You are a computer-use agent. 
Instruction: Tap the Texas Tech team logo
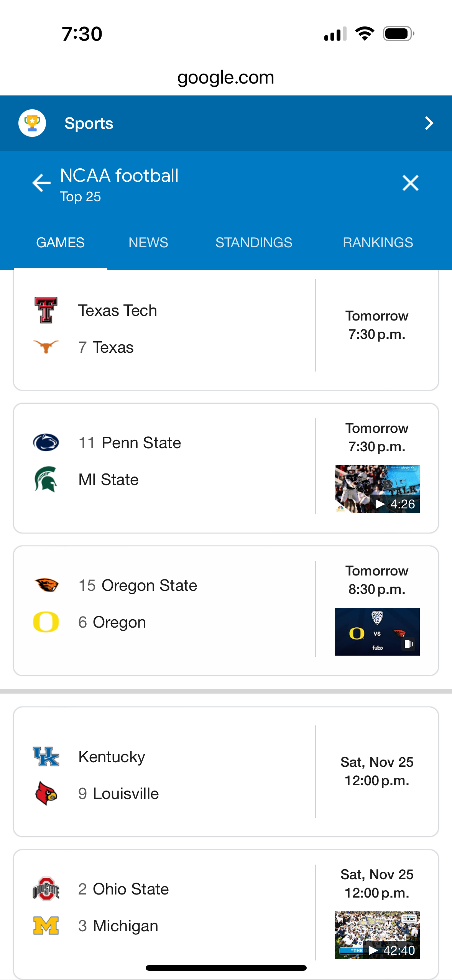tap(46, 310)
